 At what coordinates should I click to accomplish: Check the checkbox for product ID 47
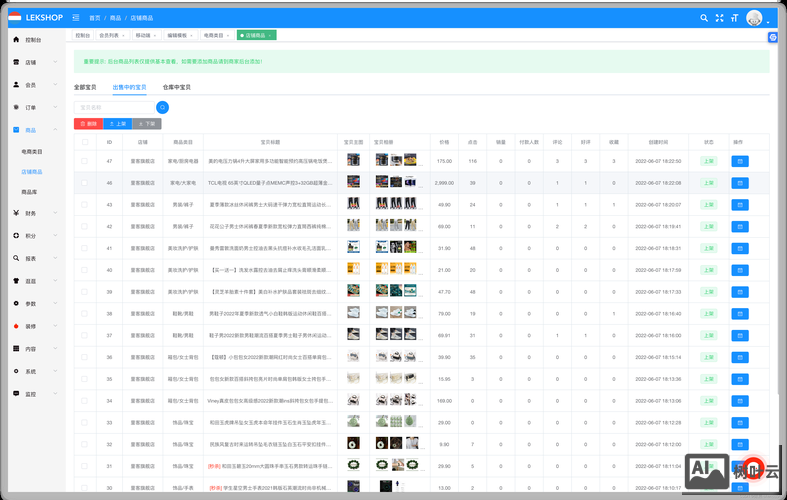pos(84,160)
